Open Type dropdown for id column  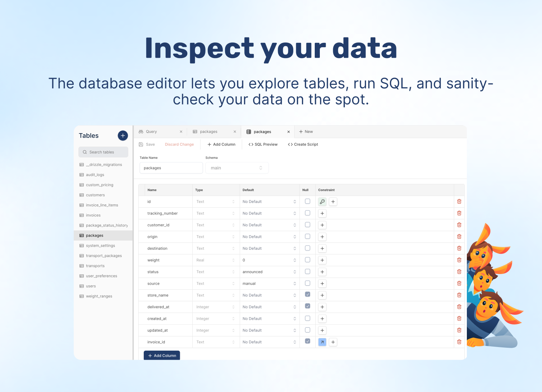216,202
